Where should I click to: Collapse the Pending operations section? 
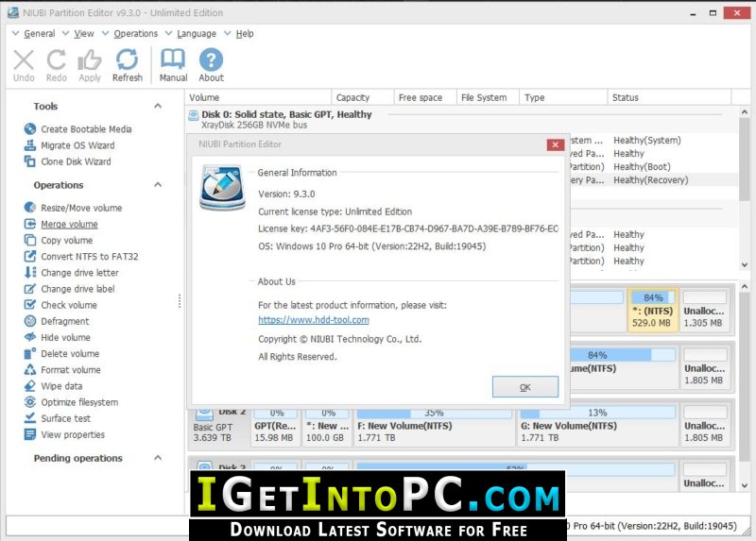pos(158,458)
